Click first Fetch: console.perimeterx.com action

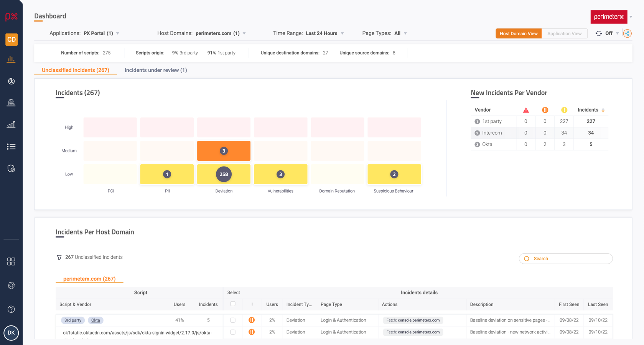coord(413,320)
